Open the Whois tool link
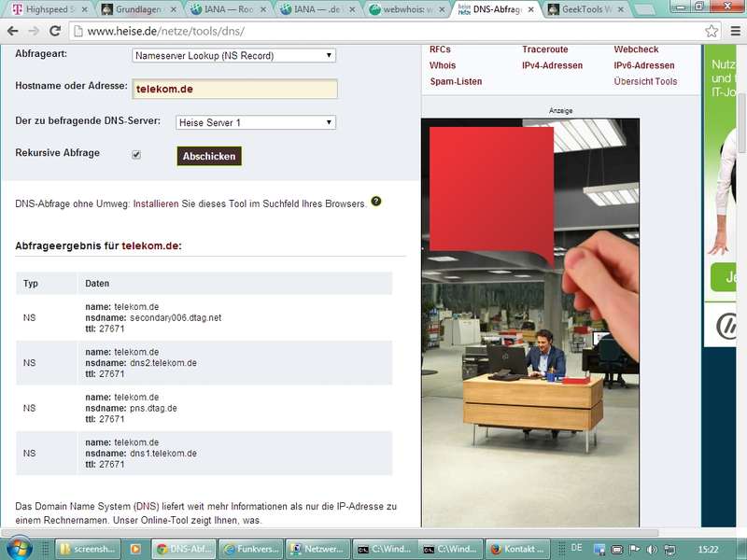 click(443, 65)
